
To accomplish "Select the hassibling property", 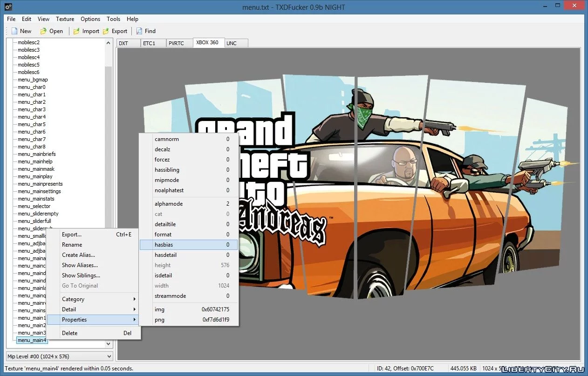I will (189, 170).
